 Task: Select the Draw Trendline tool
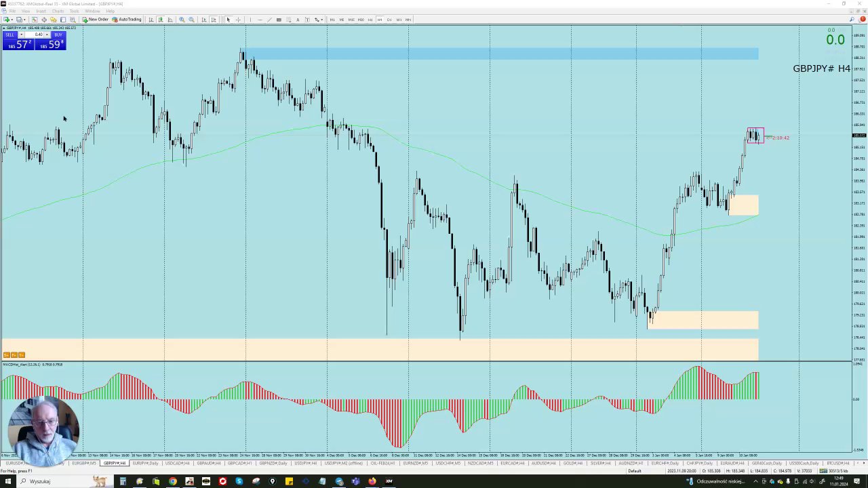point(269,20)
